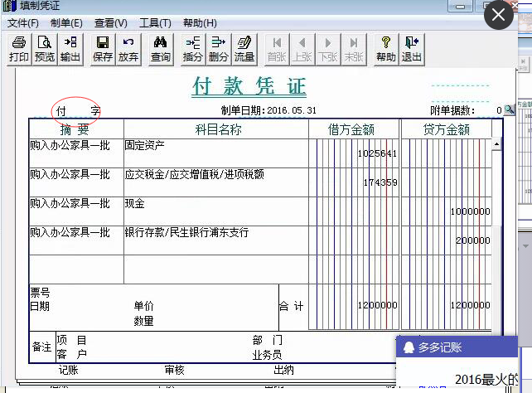Image resolution: width=532 pixels, height=393 pixels.
Task: Select the 付 字 voucher type field
Action: (x=77, y=110)
